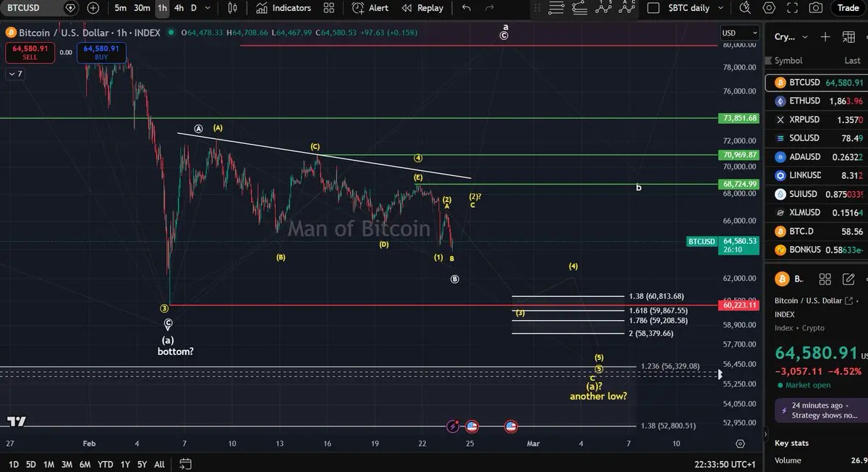The height and width of the screenshot is (472, 868).
Task: Open the quick search magnifier icon
Action: pyautogui.click(x=746, y=8)
